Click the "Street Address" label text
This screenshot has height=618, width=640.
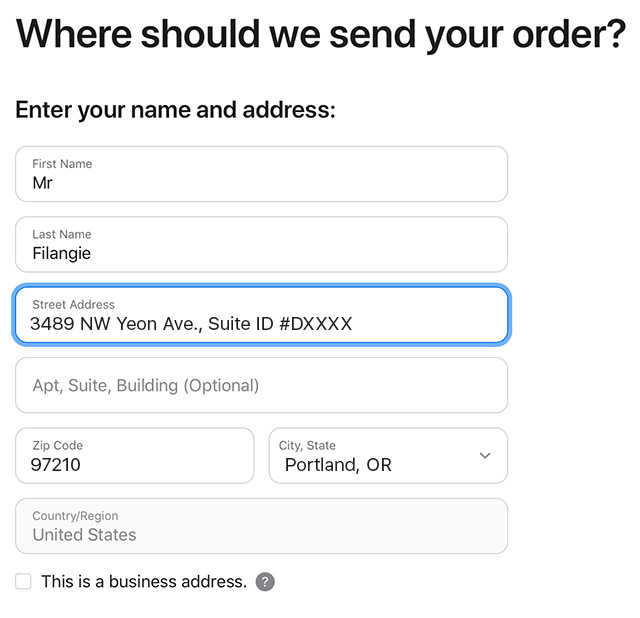point(73,305)
